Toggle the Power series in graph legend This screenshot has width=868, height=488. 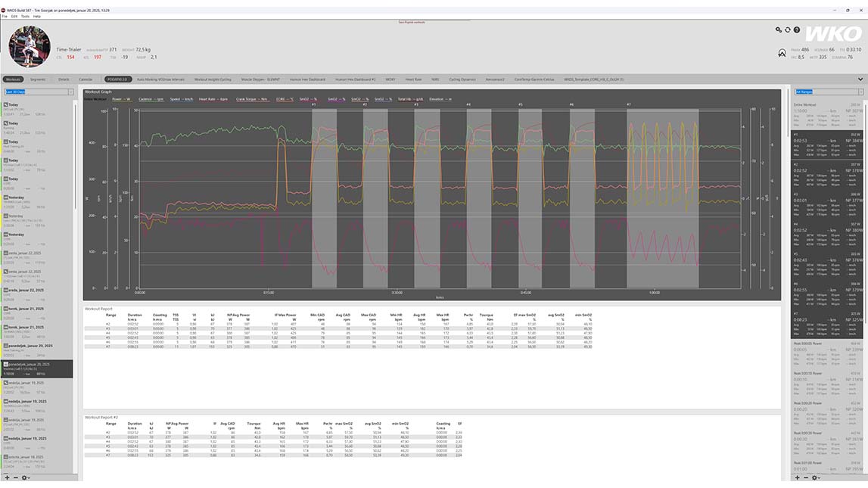(x=121, y=99)
